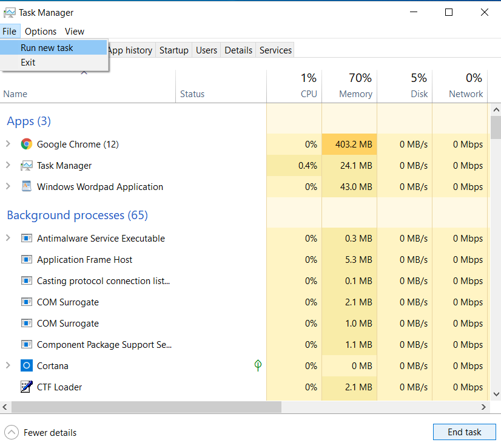Click the Application Frame Host icon
Viewport: 501px width, 448px height.
pos(27,259)
